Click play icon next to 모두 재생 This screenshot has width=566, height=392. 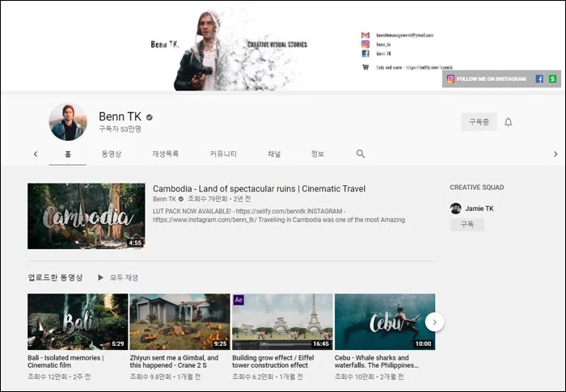(101, 277)
